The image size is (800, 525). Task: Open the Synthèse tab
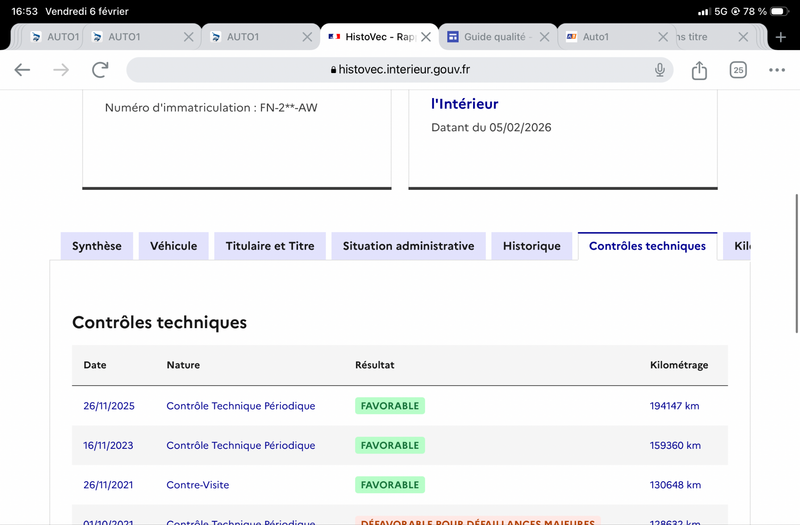pyautogui.click(x=97, y=246)
